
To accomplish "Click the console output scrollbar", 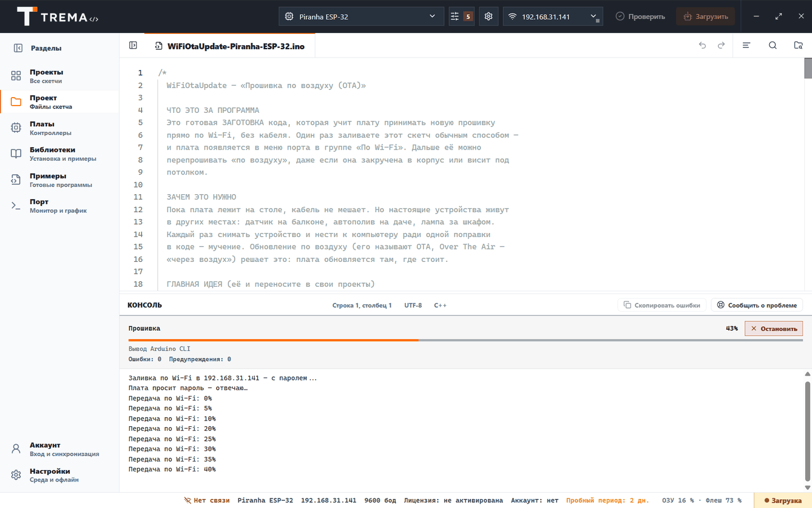I will [807, 431].
